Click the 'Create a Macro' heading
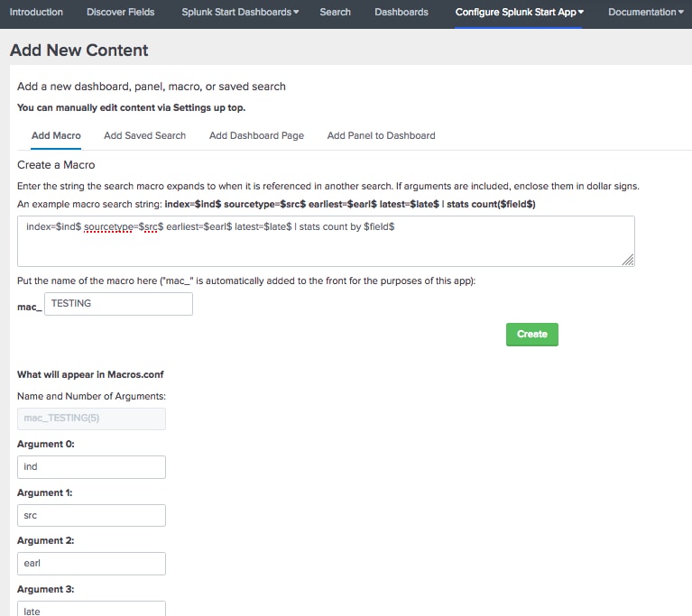The image size is (692, 616). [x=56, y=164]
